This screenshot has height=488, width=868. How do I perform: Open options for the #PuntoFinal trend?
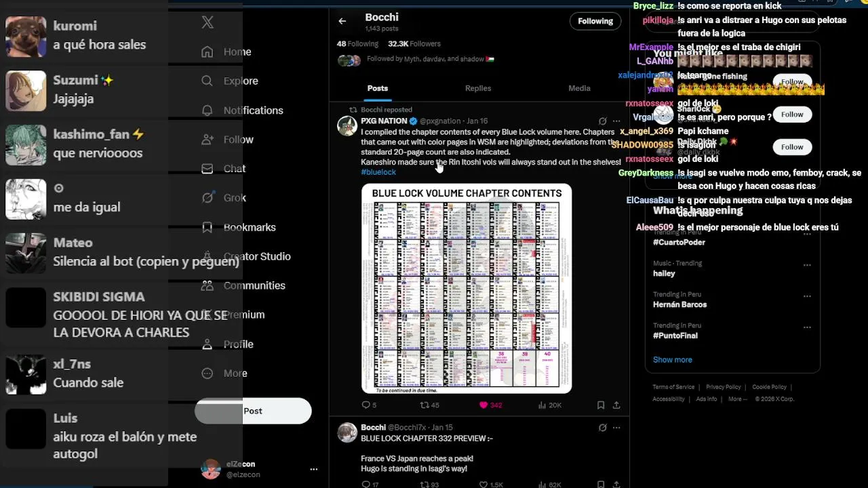807,327
